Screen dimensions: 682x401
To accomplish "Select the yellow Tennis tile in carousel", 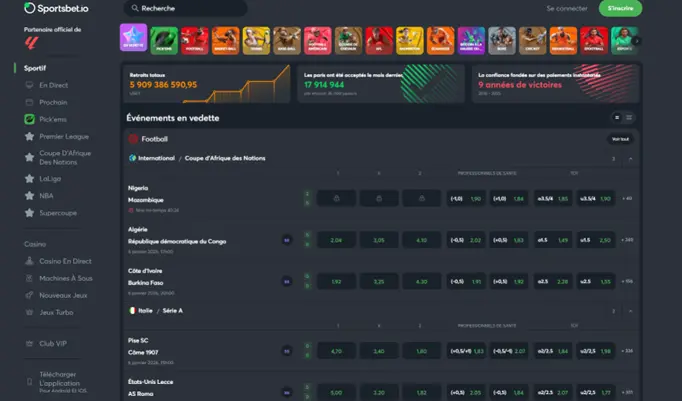I will pos(256,40).
